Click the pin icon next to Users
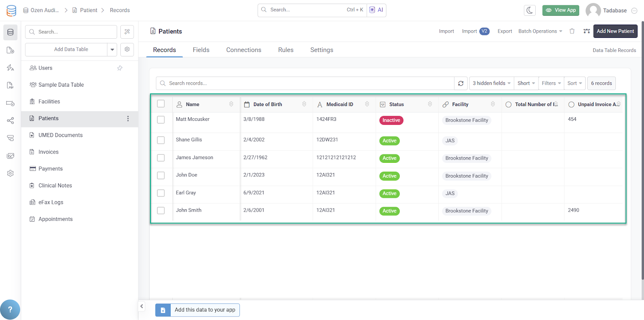This screenshot has height=320, width=644. (120, 68)
